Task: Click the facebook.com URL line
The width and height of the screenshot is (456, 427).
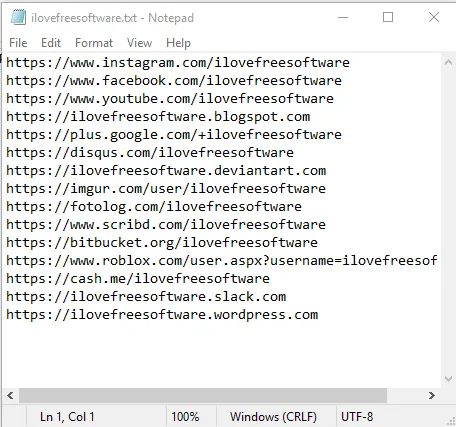Action: pos(174,81)
